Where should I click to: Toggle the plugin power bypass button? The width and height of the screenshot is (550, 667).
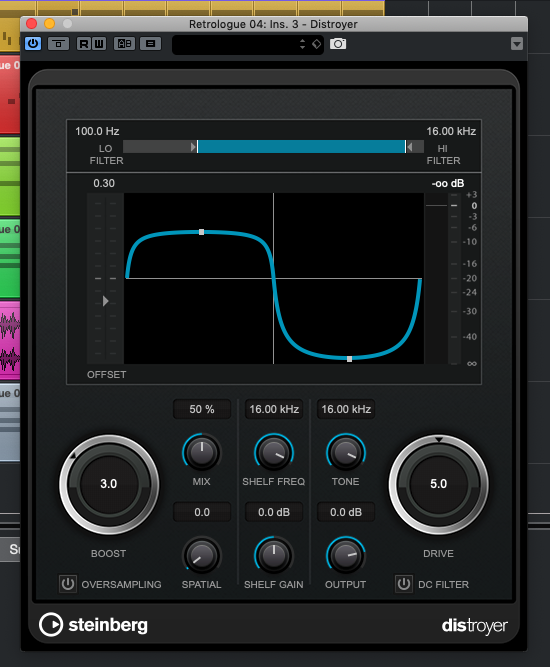point(33,43)
